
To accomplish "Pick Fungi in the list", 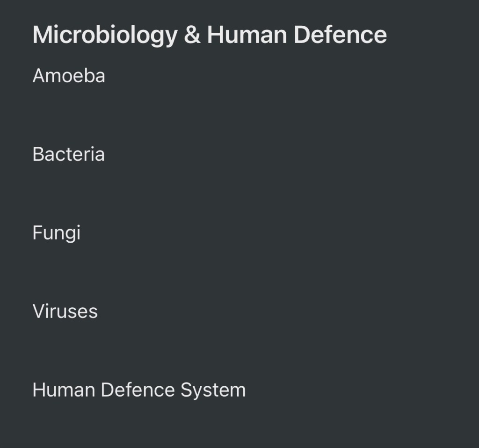I will tap(56, 233).
